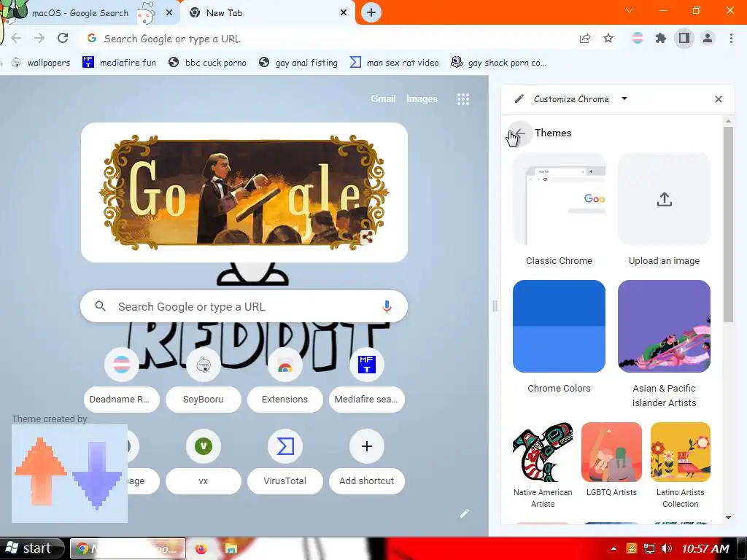Click the customize pencil icon on new tab page
This screenshot has width=747, height=560.
[x=465, y=513]
